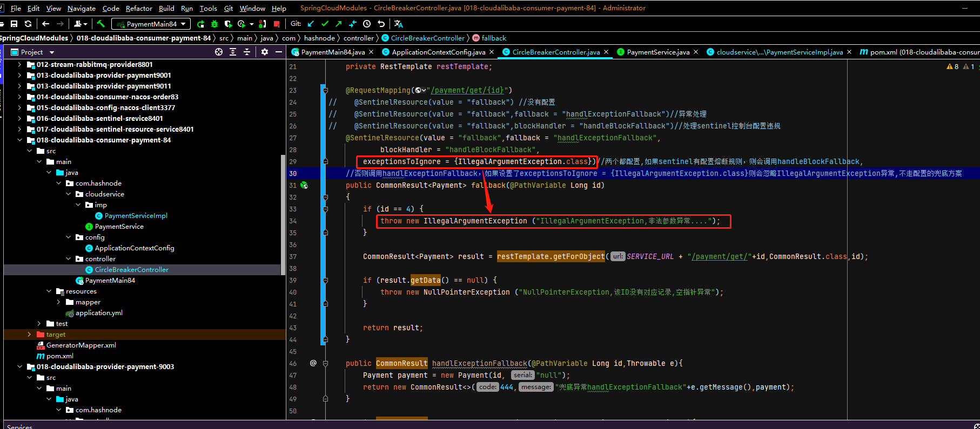Collapse the cloudservice package

69,194
